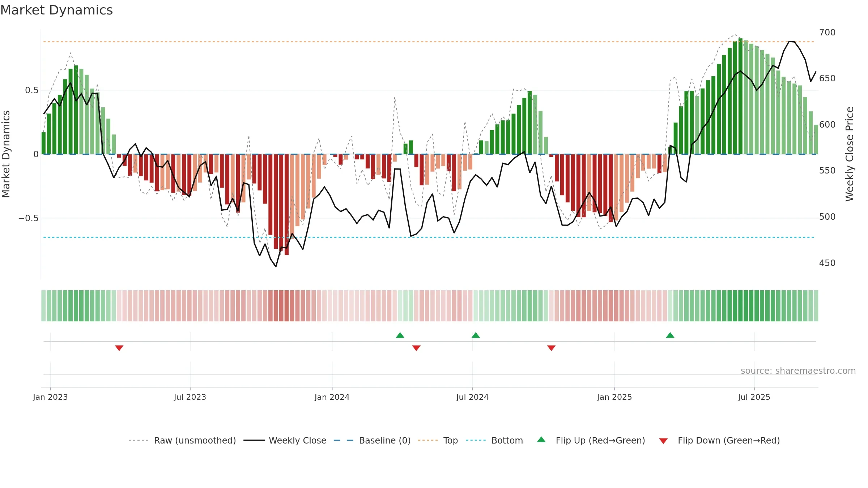
Task: Click the flip-down triangle near October 2024
Action: [x=551, y=348]
